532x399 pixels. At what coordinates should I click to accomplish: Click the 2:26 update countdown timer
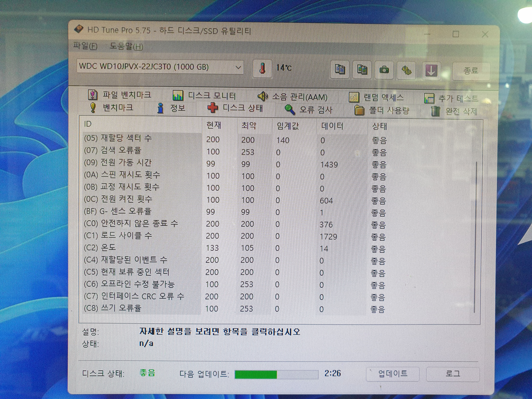[333, 373]
